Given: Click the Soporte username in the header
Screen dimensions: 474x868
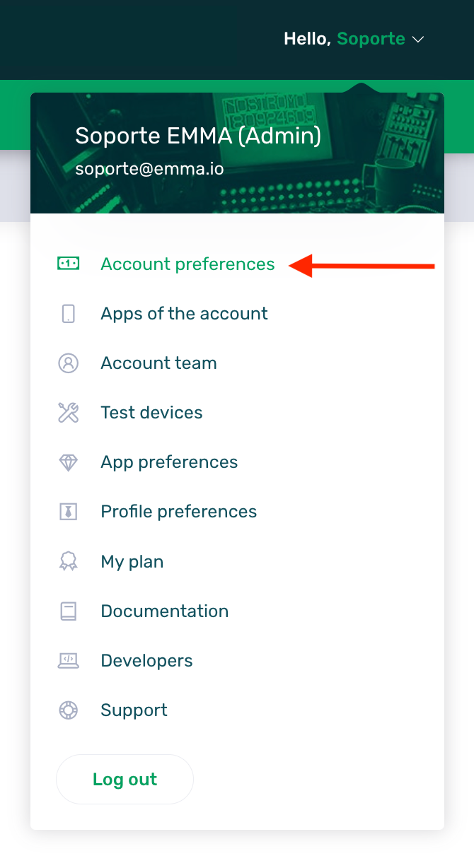Looking at the screenshot, I should click(x=371, y=39).
